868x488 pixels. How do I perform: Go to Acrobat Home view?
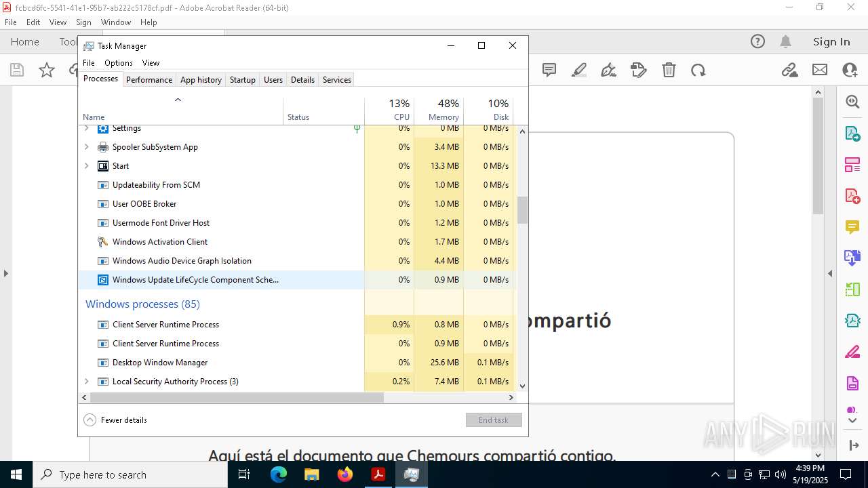click(25, 41)
